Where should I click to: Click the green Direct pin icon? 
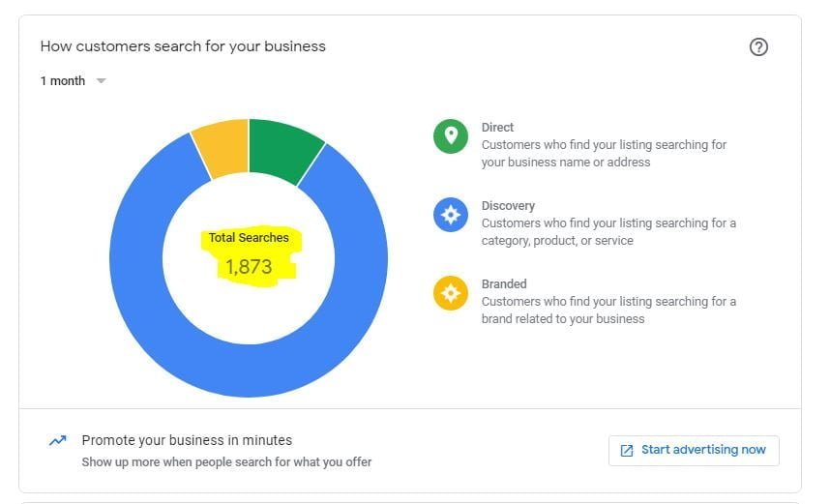(450, 136)
